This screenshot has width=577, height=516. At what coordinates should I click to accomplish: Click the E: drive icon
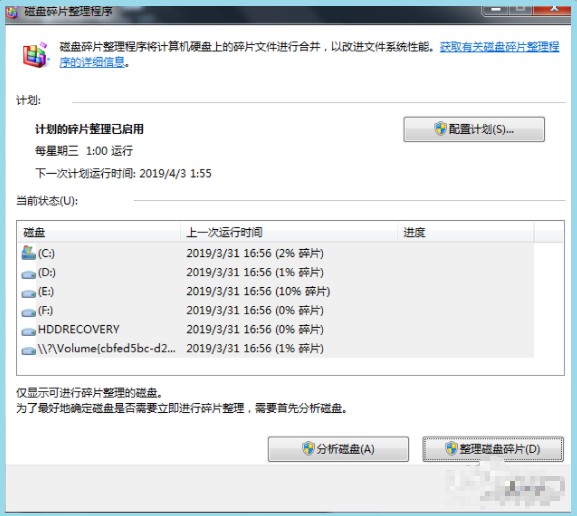[x=28, y=293]
